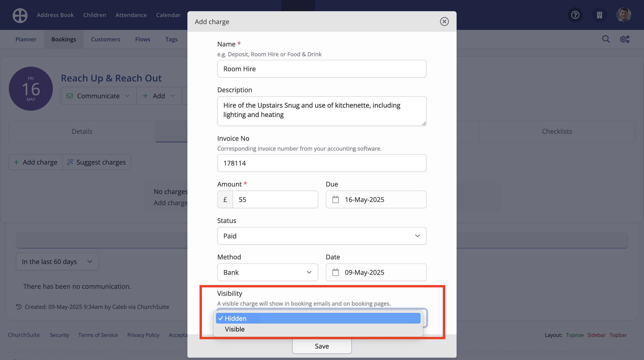Click the pound currency symbol
Viewport: 644px width, 360px height.
(x=225, y=199)
